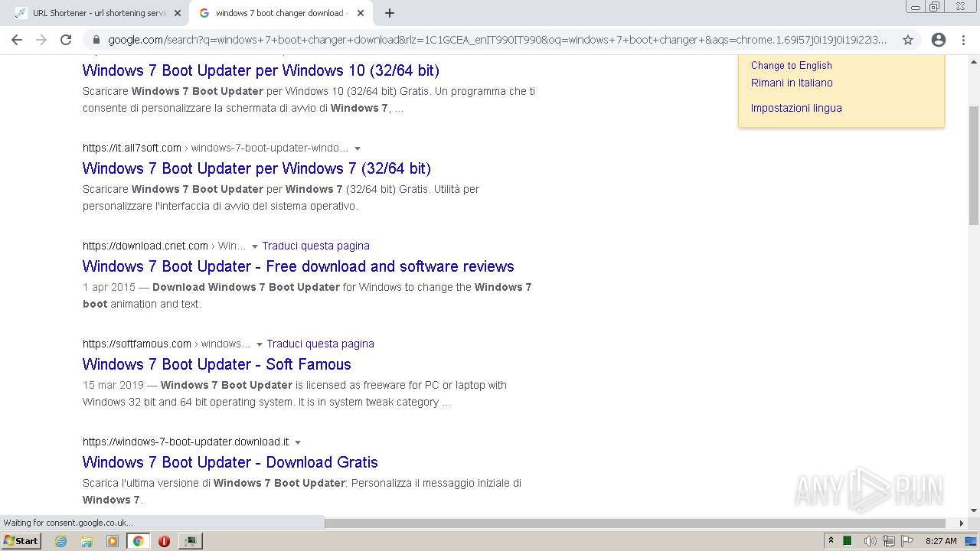
Task: Click the address bar URL field
Action: pyautogui.click(x=497, y=40)
